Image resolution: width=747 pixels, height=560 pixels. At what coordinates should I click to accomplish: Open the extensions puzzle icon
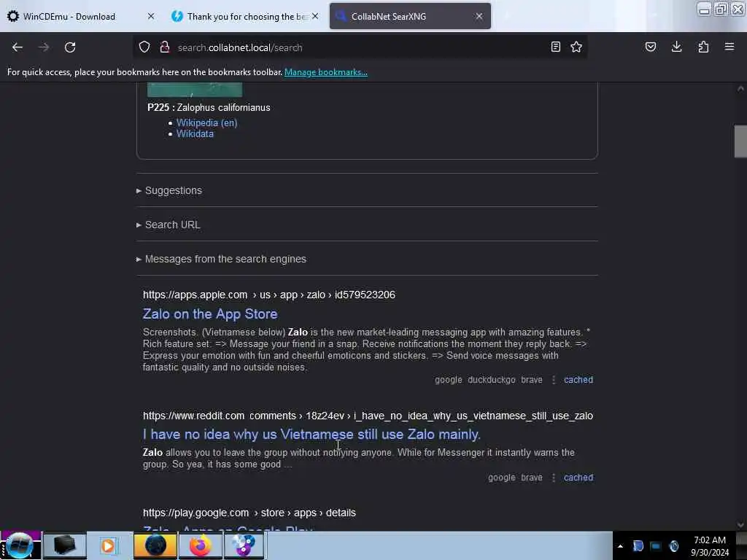pyautogui.click(x=703, y=47)
